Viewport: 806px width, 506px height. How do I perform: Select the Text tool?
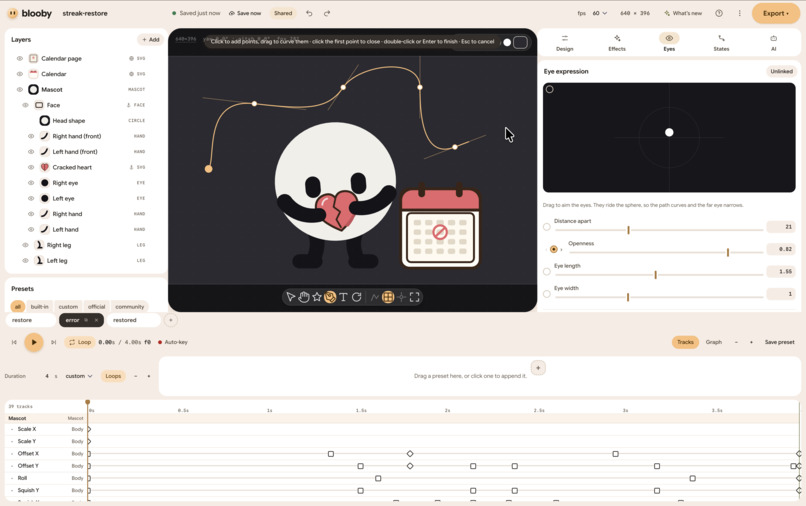pyautogui.click(x=343, y=297)
